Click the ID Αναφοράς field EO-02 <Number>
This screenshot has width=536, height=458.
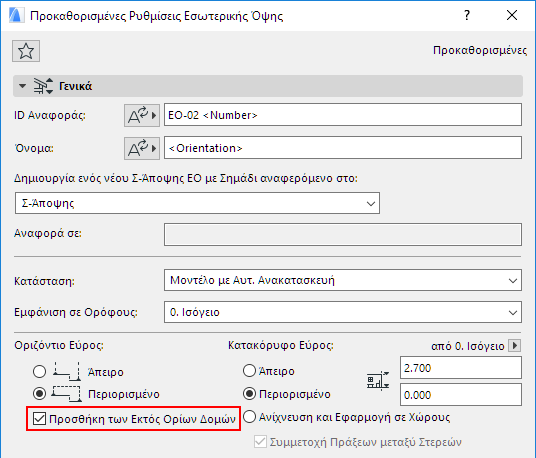343,115
